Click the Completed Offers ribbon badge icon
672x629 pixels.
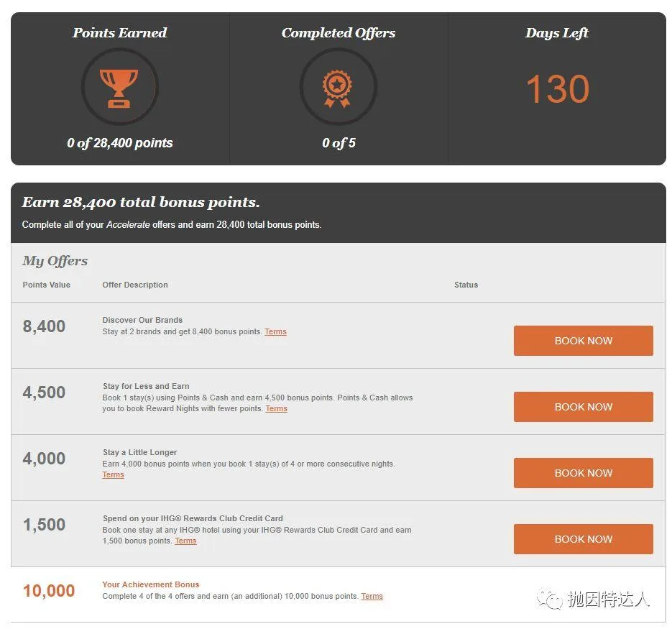(x=338, y=87)
